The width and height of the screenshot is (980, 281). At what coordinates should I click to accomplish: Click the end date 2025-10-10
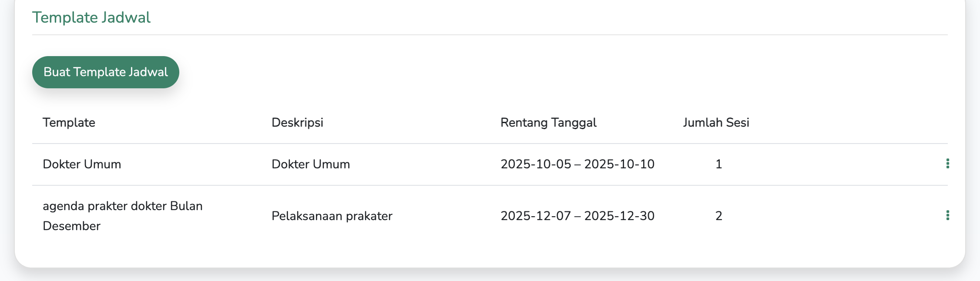(619, 164)
